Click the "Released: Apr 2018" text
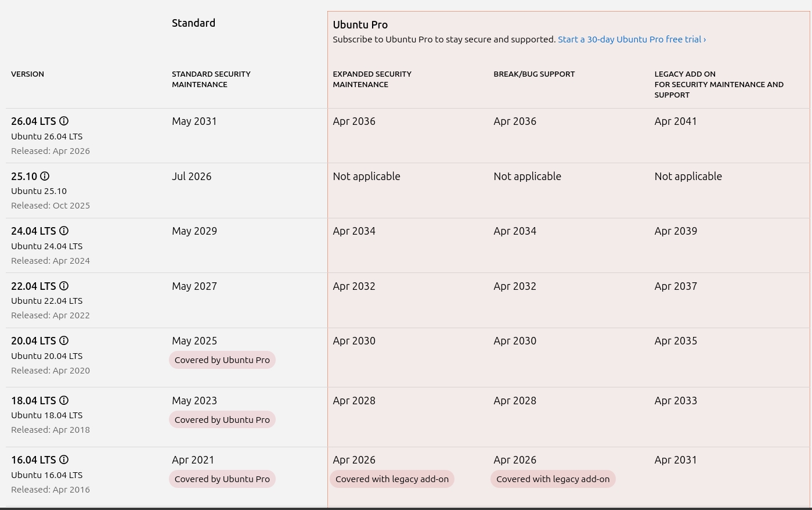 click(x=50, y=430)
